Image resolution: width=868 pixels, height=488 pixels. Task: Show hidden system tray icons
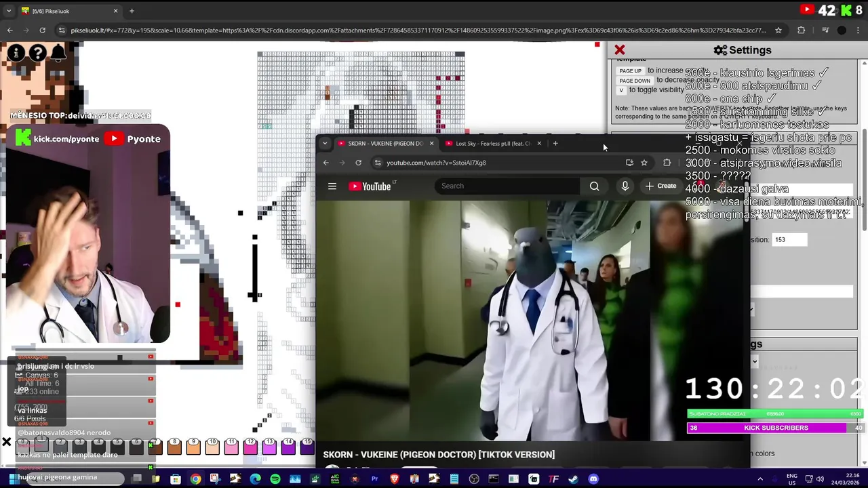pos(760,479)
